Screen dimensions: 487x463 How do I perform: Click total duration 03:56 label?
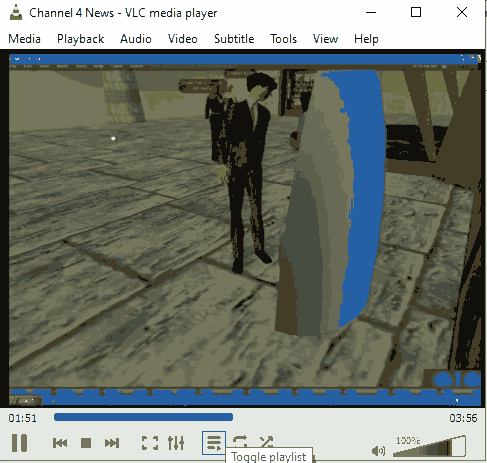(463, 418)
